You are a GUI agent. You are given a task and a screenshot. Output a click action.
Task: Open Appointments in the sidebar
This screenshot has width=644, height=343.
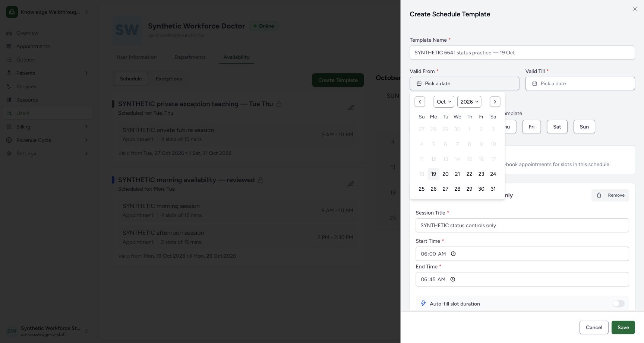(x=47, y=46)
